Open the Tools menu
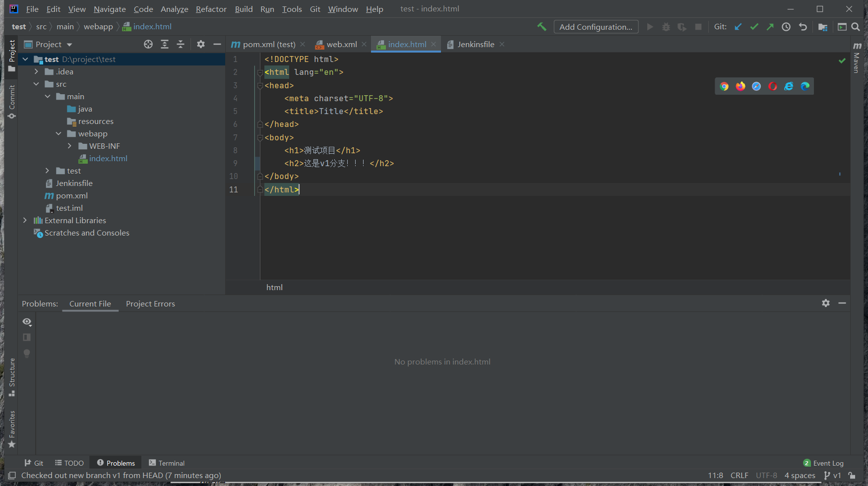 292,9
